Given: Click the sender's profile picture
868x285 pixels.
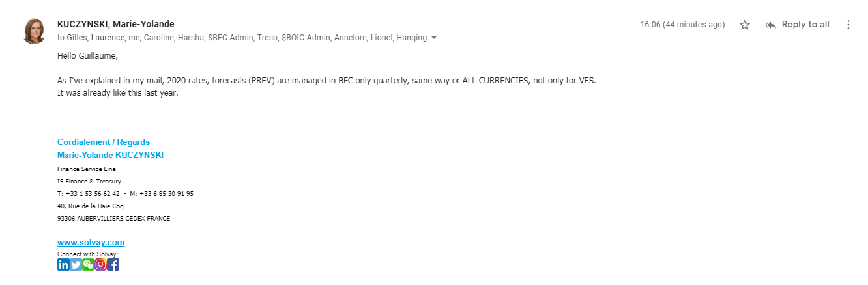Looking at the screenshot, I should [35, 31].
